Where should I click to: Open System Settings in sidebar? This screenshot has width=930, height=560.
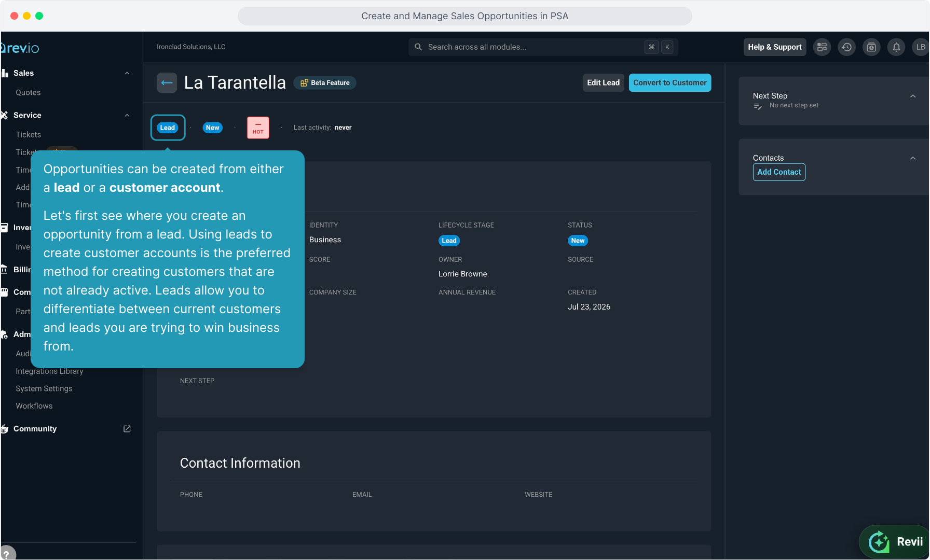coord(44,388)
